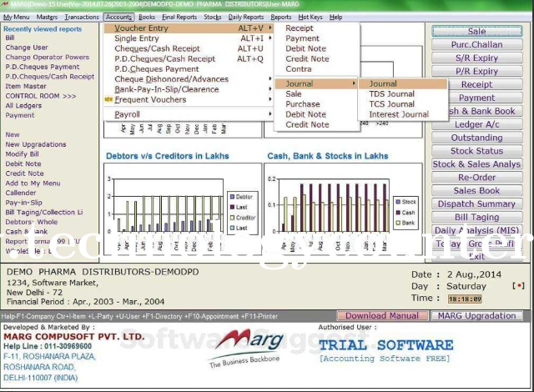Expand the Single Entry submenu

(189, 38)
